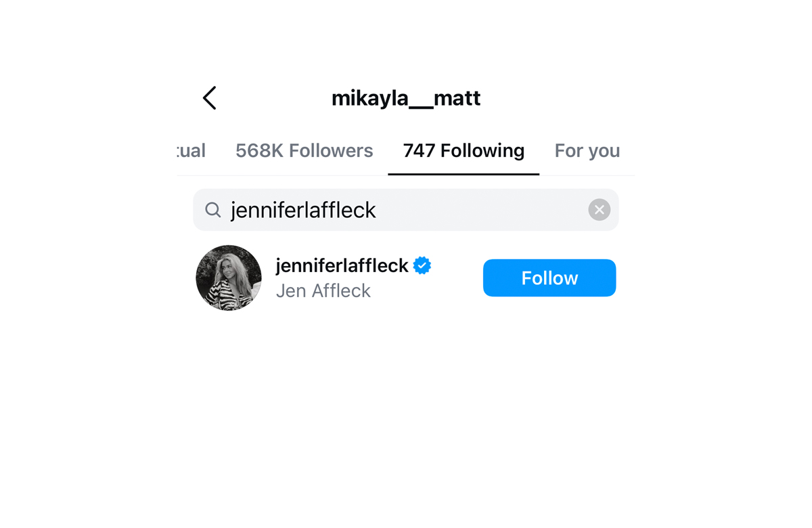The height and width of the screenshot is (528, 812).
Task: Click the magnifying glass search icon
Action: point(213,210)
